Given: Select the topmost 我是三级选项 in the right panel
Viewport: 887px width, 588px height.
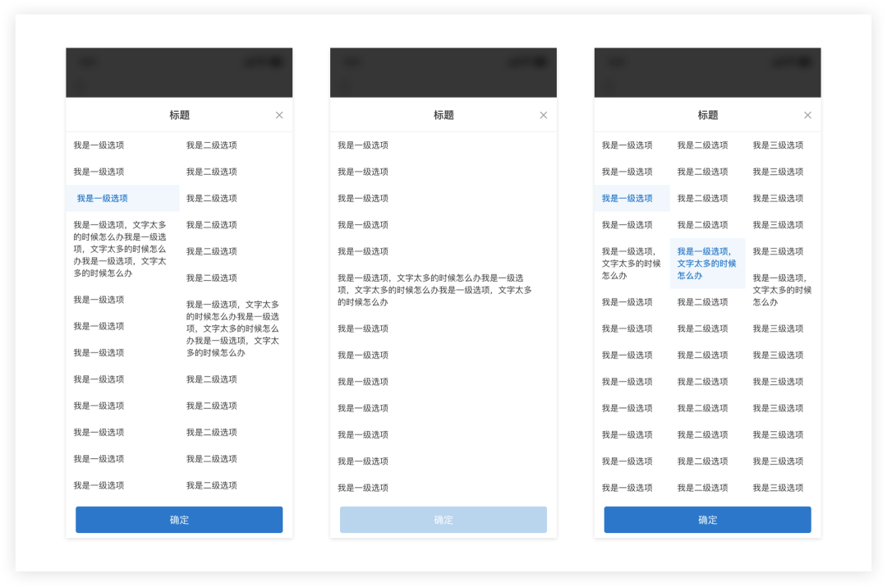Looking at the screenshot, I should pos(779,145).
